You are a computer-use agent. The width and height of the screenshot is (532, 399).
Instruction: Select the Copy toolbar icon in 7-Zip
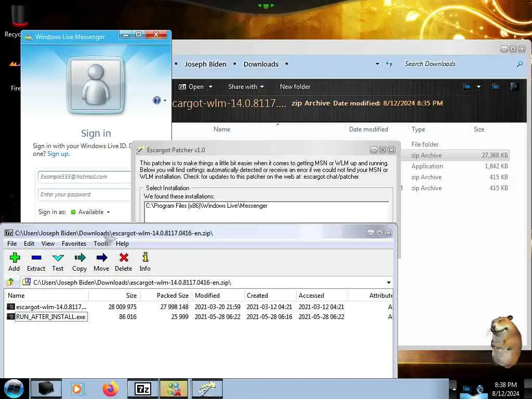click(x=79, y=262)
